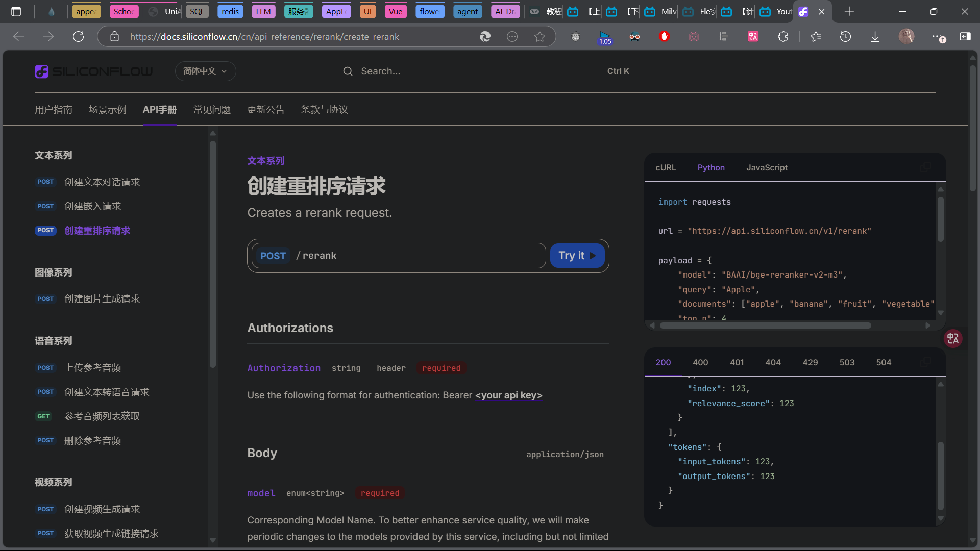Open the tab actions menu icon

(x=16, y=11)
